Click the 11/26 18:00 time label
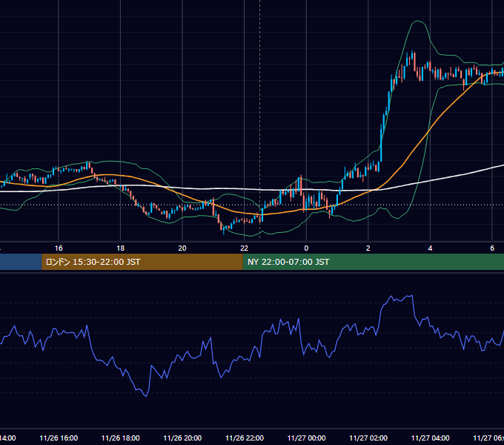 point(121,438)
